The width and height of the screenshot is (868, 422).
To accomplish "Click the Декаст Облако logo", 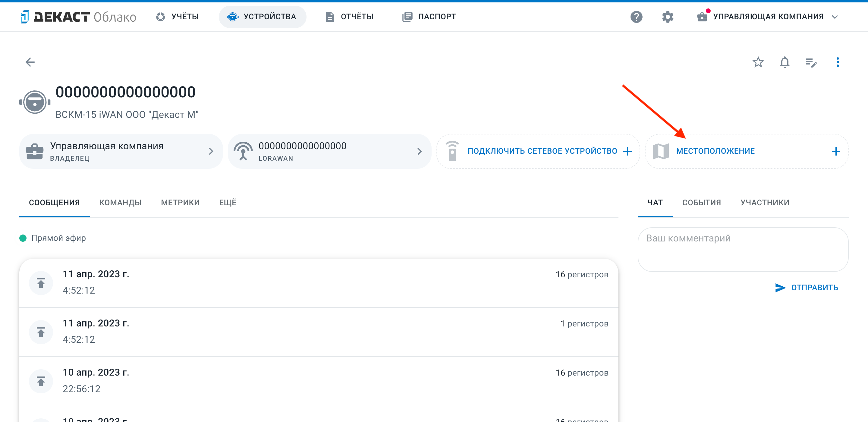I will point(78,17).
